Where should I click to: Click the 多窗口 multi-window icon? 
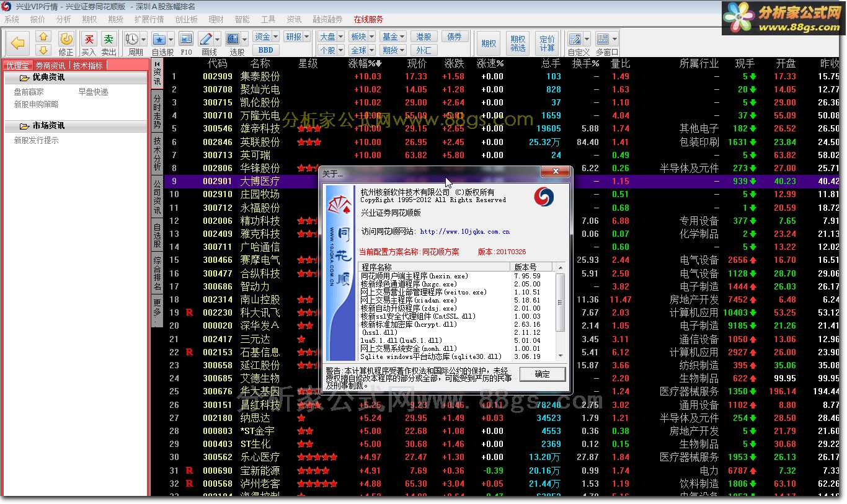pyautogui.click(x=603, y=38)
